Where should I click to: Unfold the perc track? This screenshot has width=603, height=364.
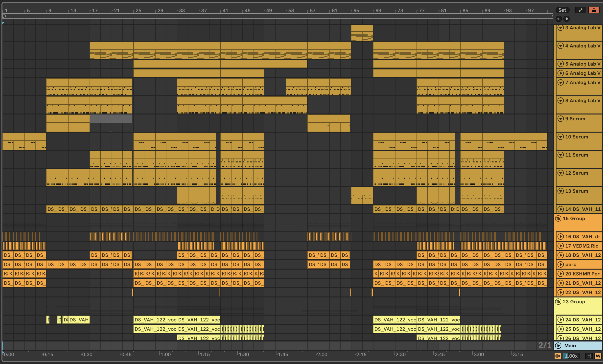pos(560,264)
